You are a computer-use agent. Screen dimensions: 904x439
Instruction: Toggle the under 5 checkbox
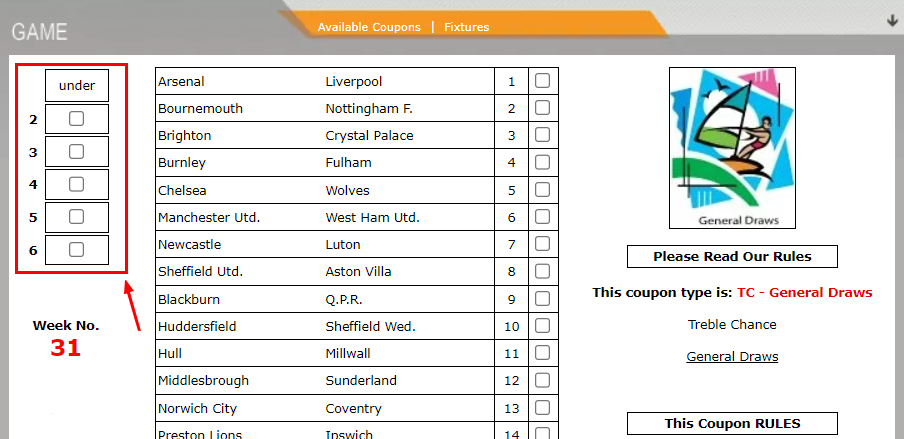tap(76, 217)
